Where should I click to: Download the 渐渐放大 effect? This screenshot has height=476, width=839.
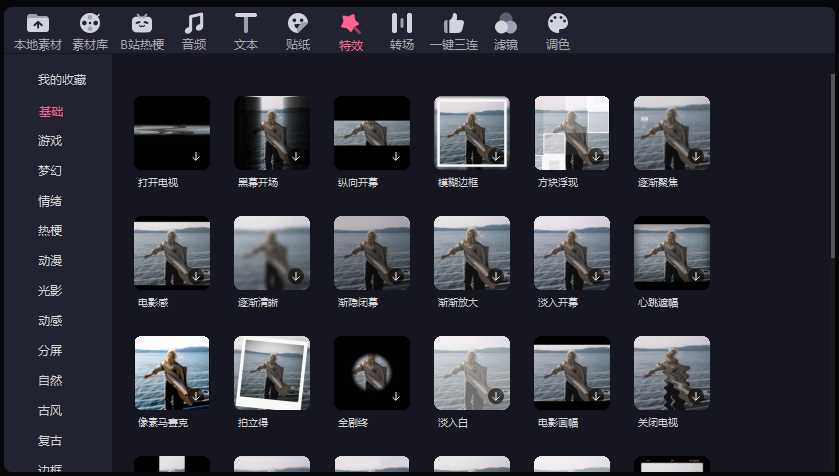496,276
